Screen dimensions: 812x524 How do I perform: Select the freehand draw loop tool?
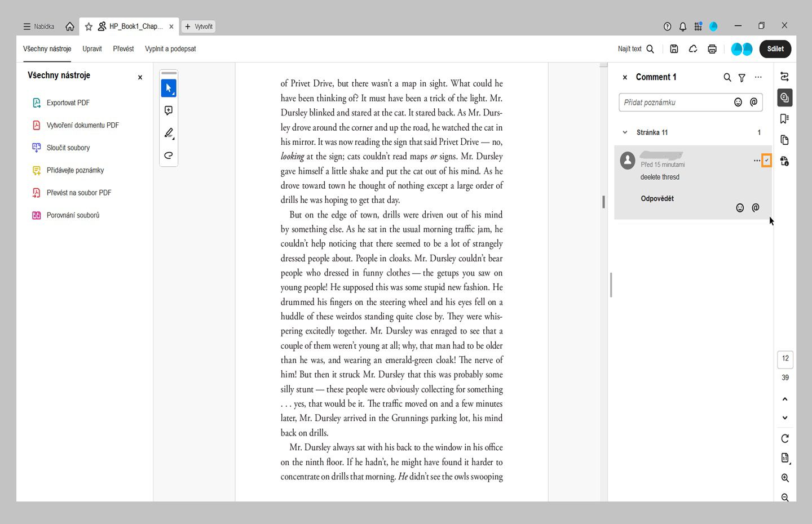[169, 156]
